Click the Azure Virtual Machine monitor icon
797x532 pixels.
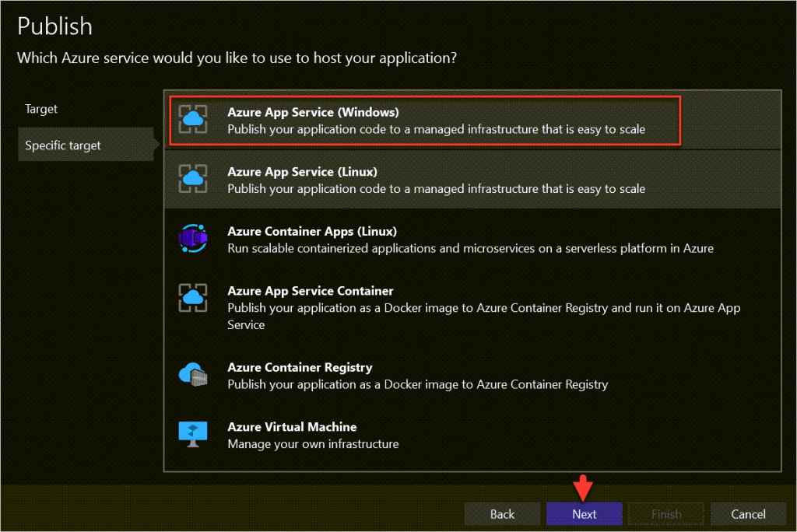click(193, 434)
